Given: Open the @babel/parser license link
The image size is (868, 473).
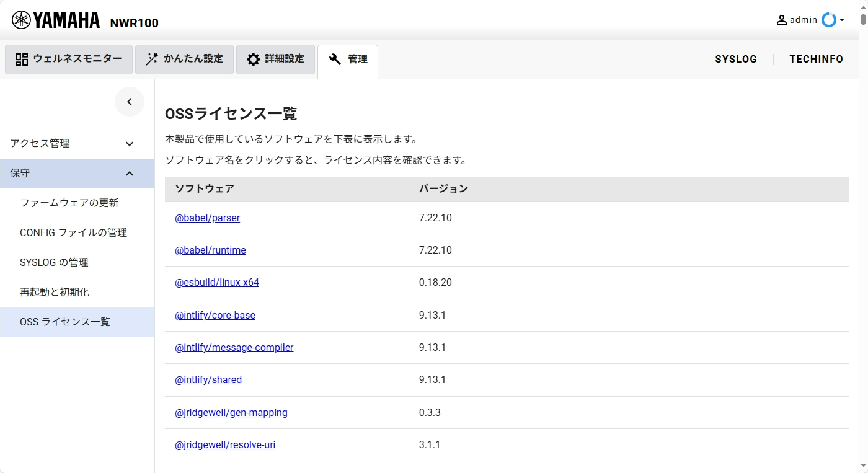Looking at the screenshot, I should click(x=207, y=218).
